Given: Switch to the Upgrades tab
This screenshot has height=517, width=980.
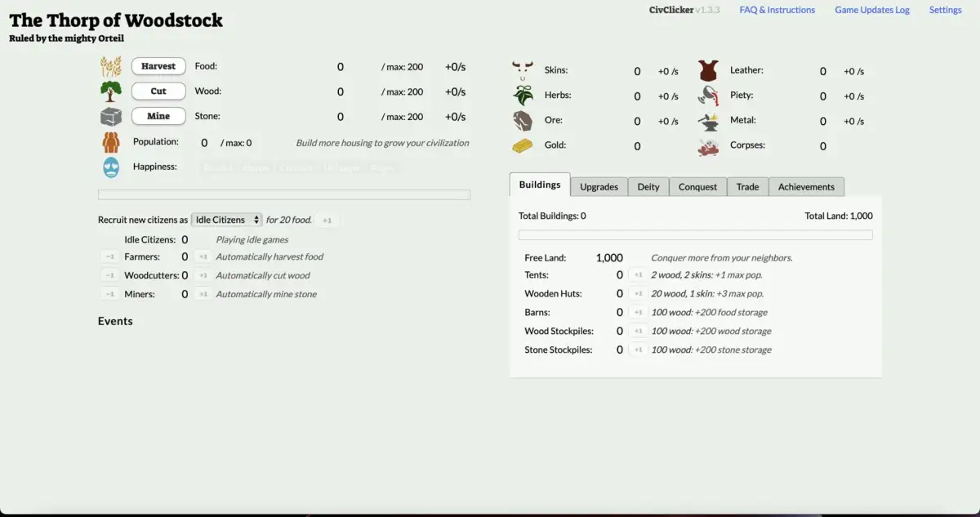Looking at the screenshot, I should [x=599, y=187].
